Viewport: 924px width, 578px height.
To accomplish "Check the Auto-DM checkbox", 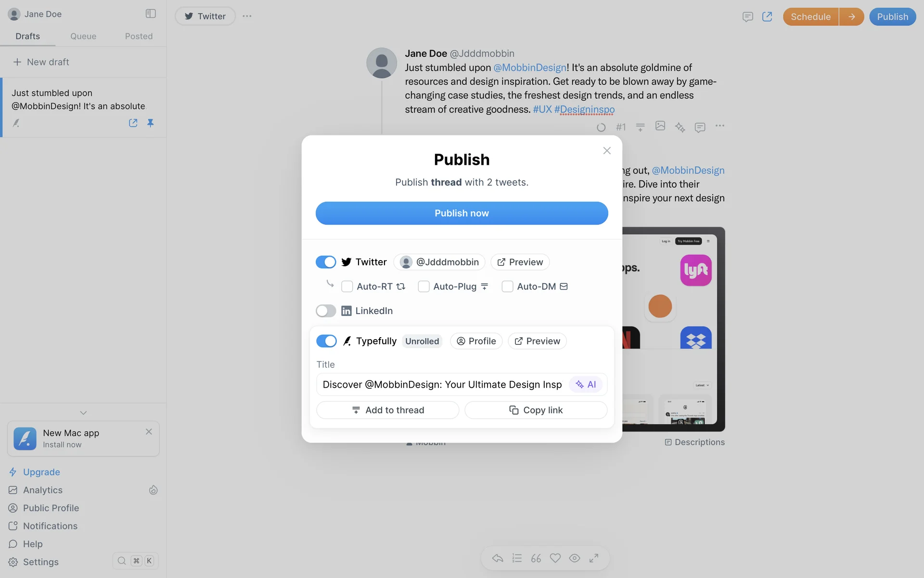I will click(x=507, y=287).
